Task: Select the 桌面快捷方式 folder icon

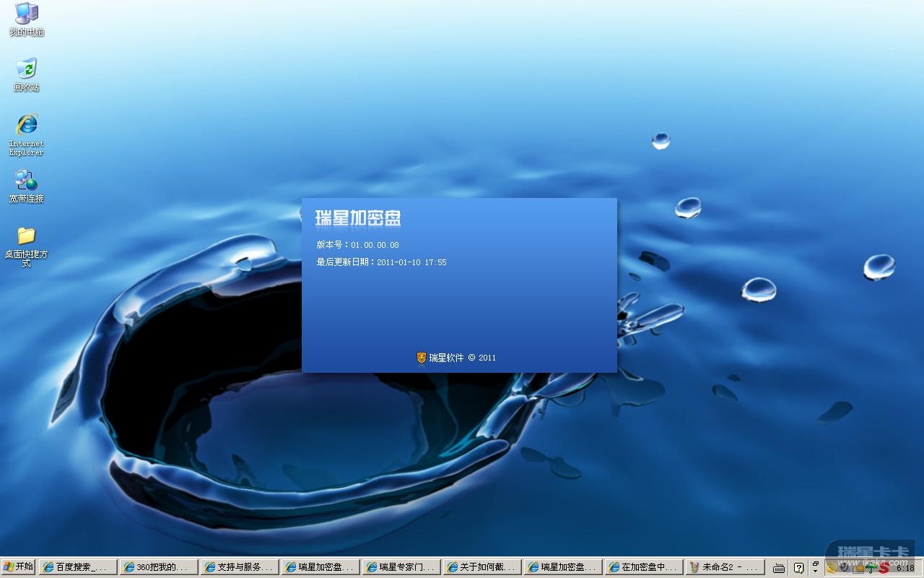Action: [27, 246]
